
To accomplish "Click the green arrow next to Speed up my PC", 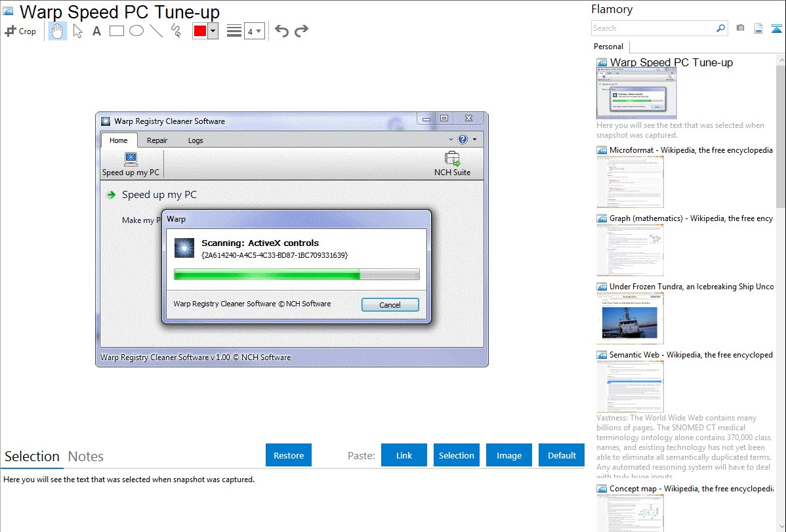I will coord(112,195).
